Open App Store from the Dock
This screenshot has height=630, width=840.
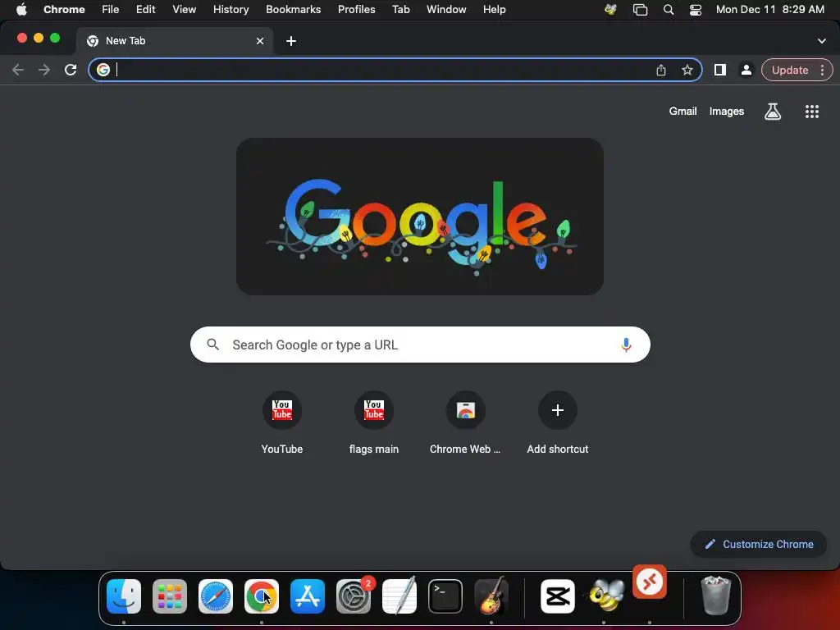coord(308,596)
